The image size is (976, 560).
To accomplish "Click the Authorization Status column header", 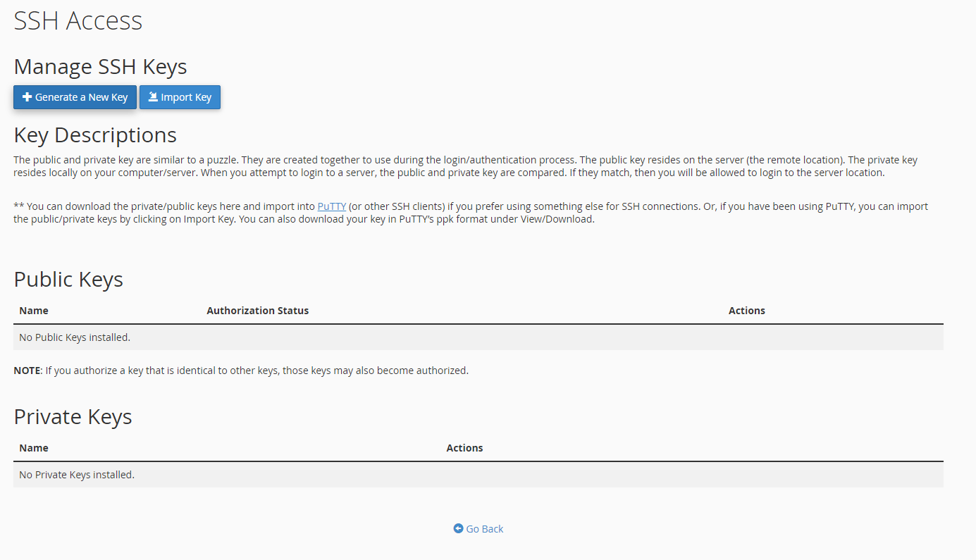I will point(258,311).
